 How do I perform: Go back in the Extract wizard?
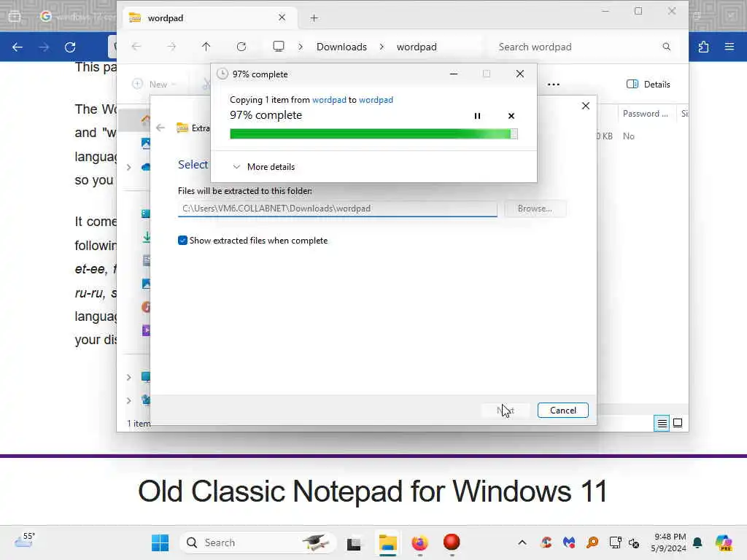pyautogui.click(x=160, y=128)
